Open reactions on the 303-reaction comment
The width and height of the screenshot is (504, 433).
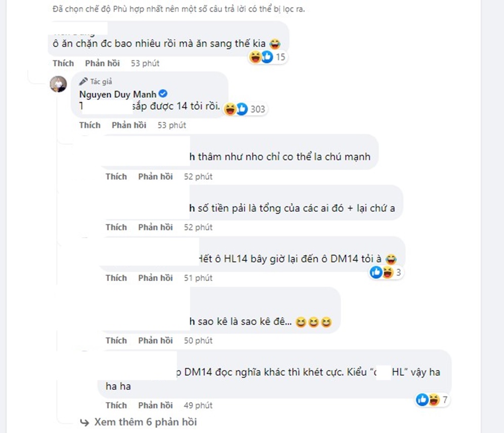(245, 109)
